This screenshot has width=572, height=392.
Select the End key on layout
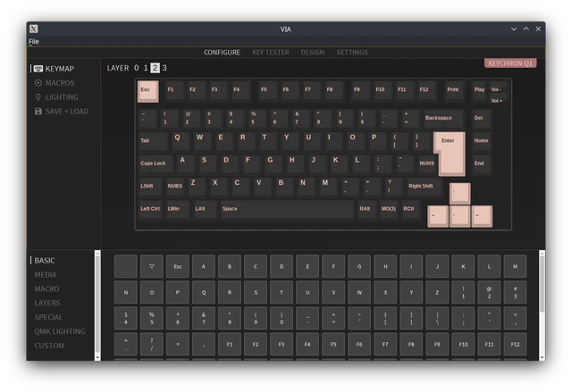(x=481, y=164)
